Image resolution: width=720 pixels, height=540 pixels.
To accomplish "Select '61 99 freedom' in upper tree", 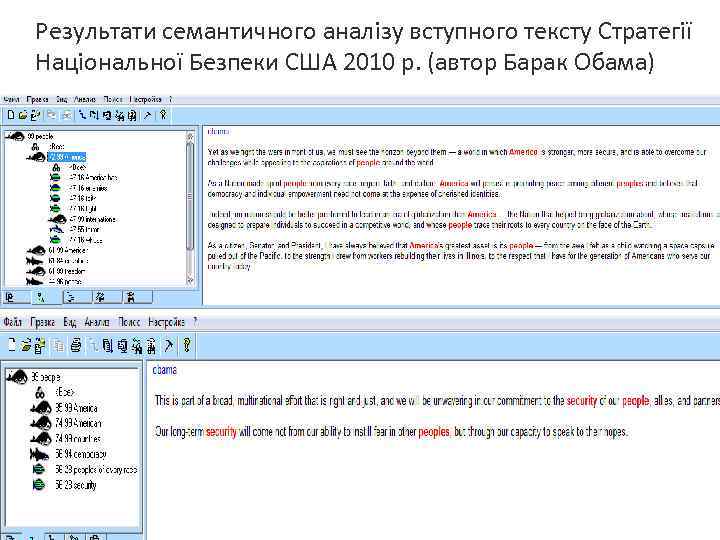I will click(66, 271).
